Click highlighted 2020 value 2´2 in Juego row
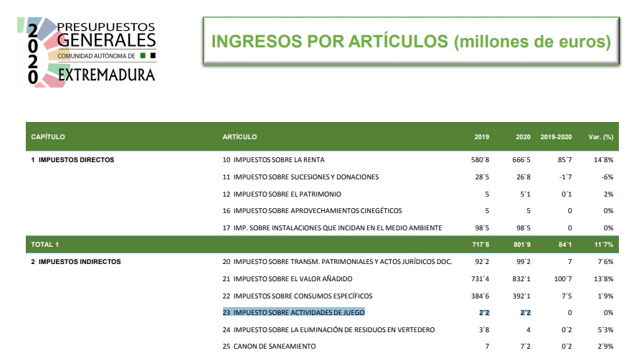The height and width of the screenshot is (353, 644). (525, 313)
